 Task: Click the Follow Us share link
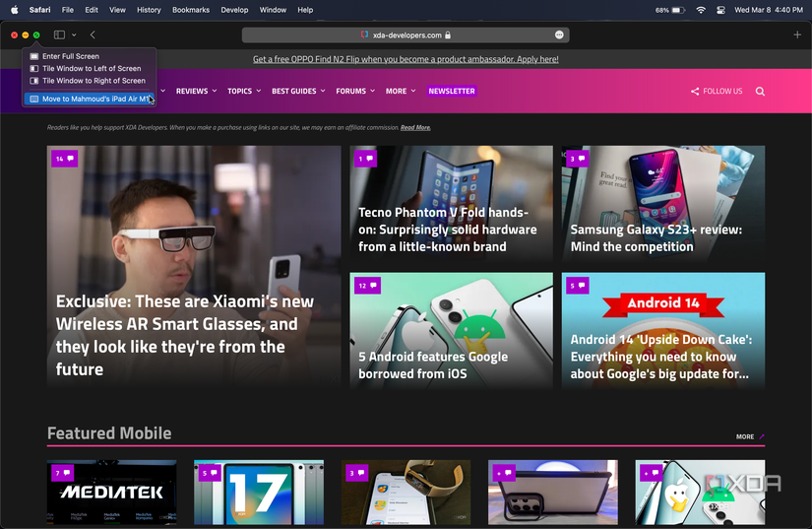[717, 92]
